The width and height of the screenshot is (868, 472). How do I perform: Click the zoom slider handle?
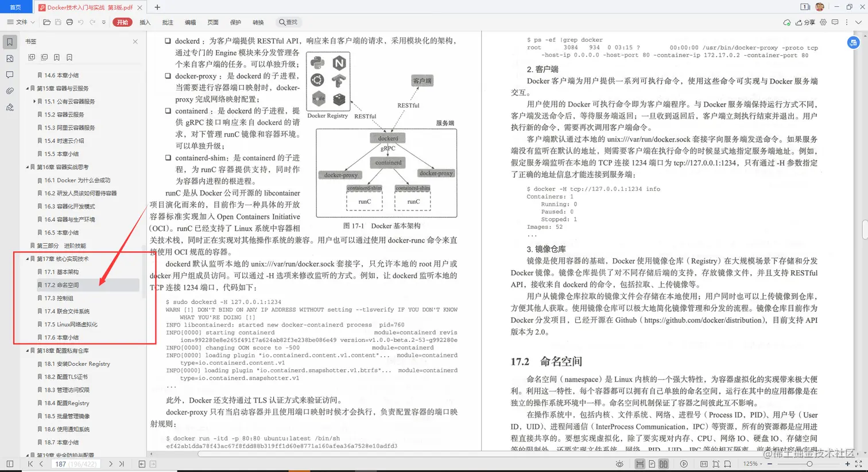click(x=811, y=463)
